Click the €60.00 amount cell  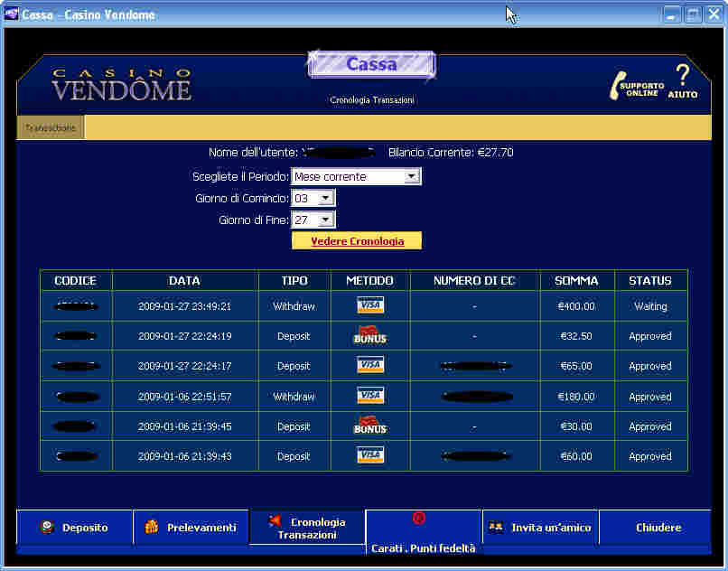(576, 456)
